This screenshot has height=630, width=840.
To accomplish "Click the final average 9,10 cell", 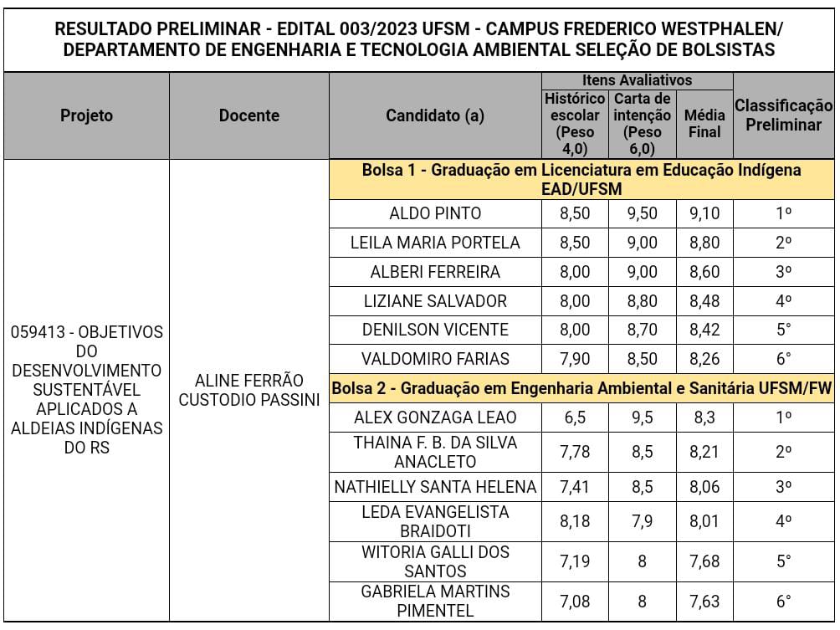I will (704, 213).
